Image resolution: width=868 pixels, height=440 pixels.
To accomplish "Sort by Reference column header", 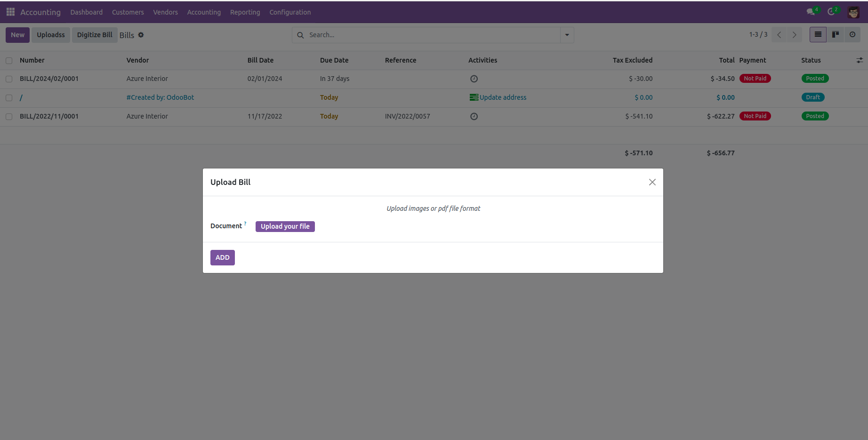I will [401, 60].
